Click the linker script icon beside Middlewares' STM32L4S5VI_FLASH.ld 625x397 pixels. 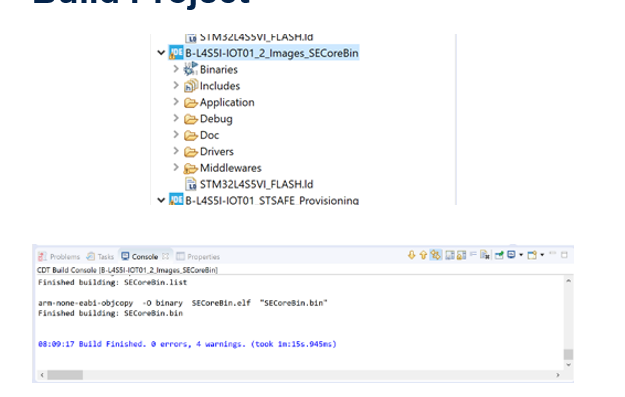pyautogui.click(x=191, y=184)
